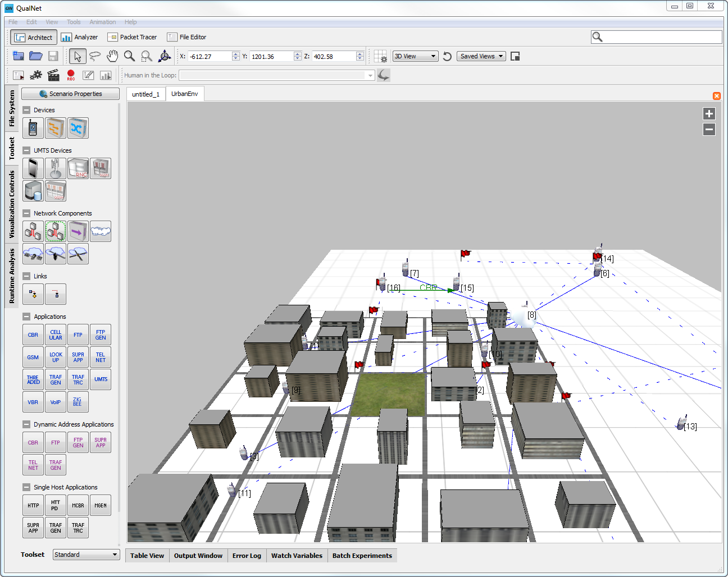Open the Animation menu
The height and width of the screenshot is (577, 728).
click(x=103, y=22)
